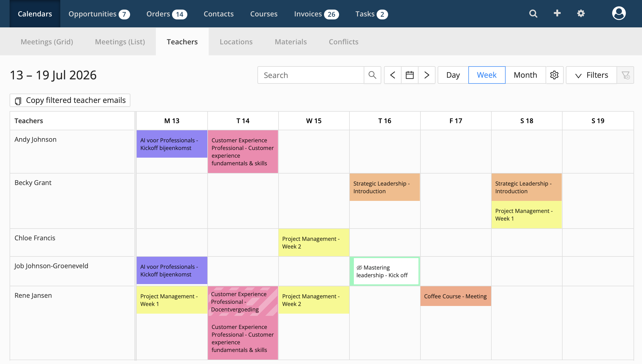This screenshot has width=642, height=364.
Task: Open Becky Grant's Thursday Strategic Leadership event
Action: click(385, 187)
